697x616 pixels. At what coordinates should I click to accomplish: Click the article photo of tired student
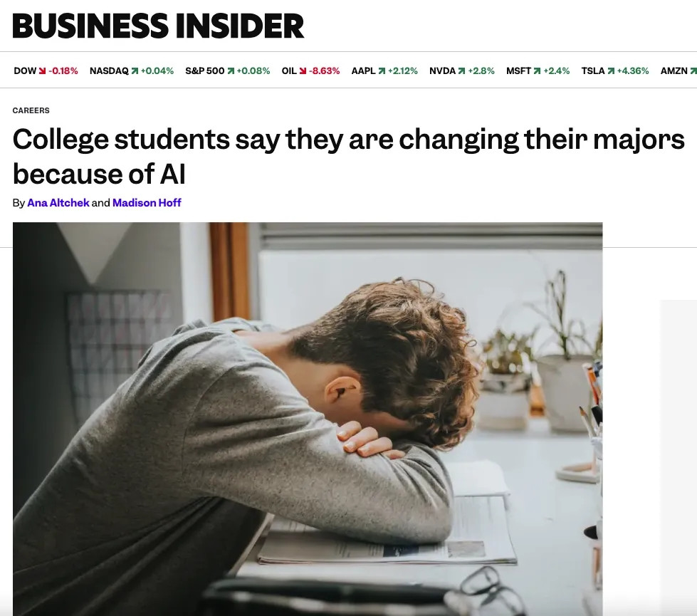point(308,419)
